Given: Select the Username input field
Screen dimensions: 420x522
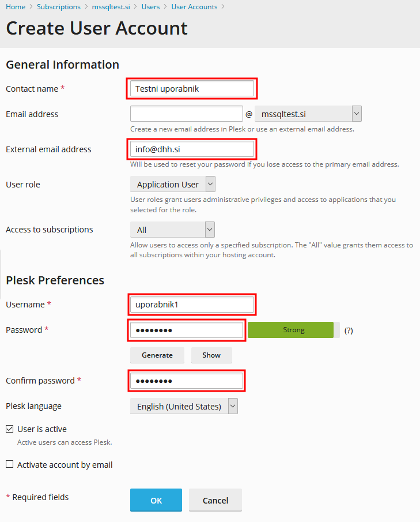Looking at the screenshot, I should (x=191, y=304).
